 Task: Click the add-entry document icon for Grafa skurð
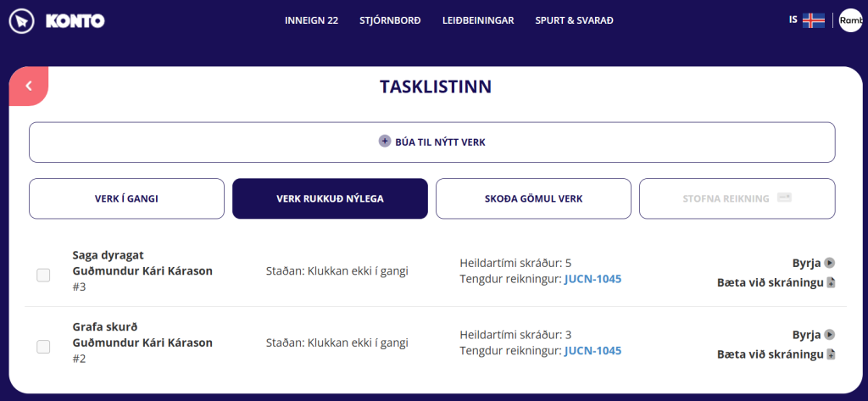831,354
